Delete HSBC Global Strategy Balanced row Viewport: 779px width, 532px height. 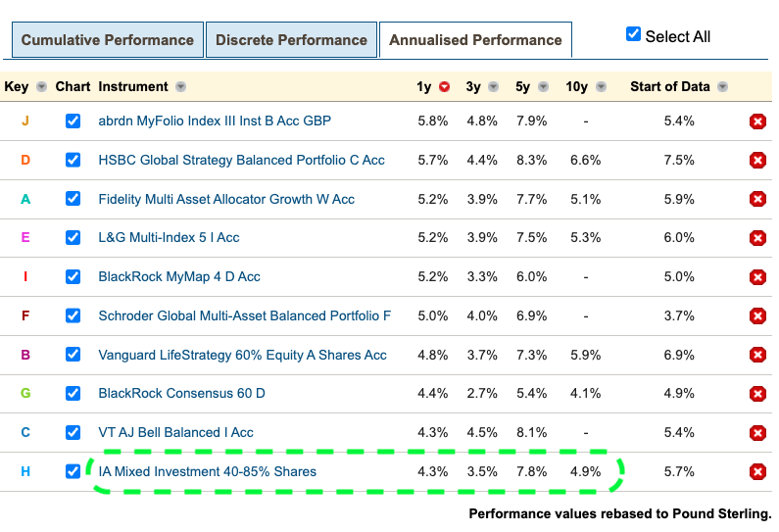756,160
